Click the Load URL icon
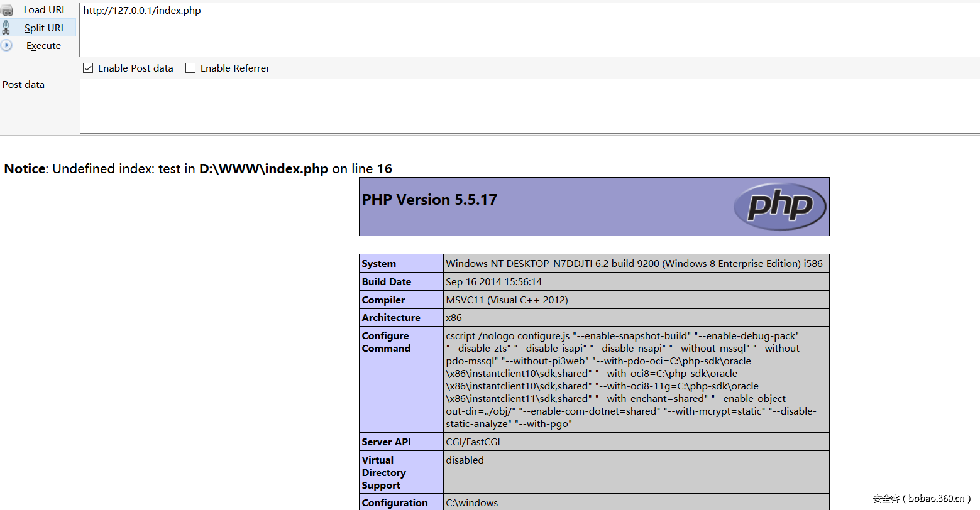Viewport: 980px width, 510px height. coord(7,10)
